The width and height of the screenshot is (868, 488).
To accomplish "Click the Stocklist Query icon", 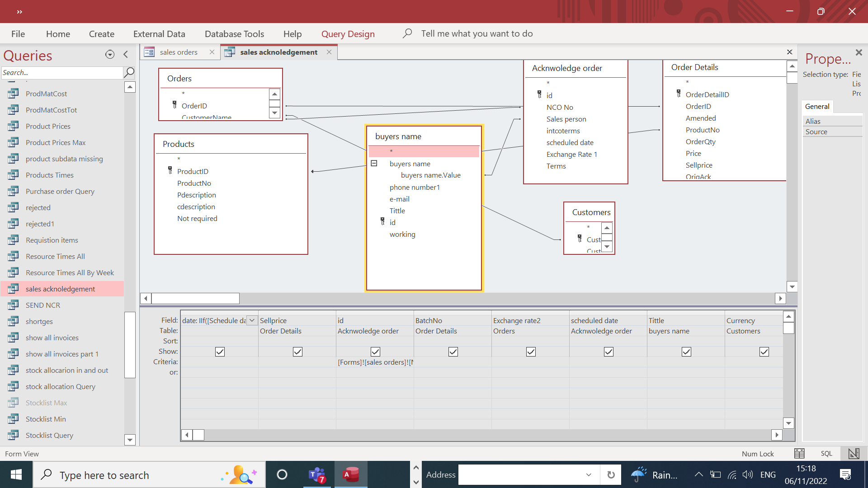I will click(x=13, y=435).
